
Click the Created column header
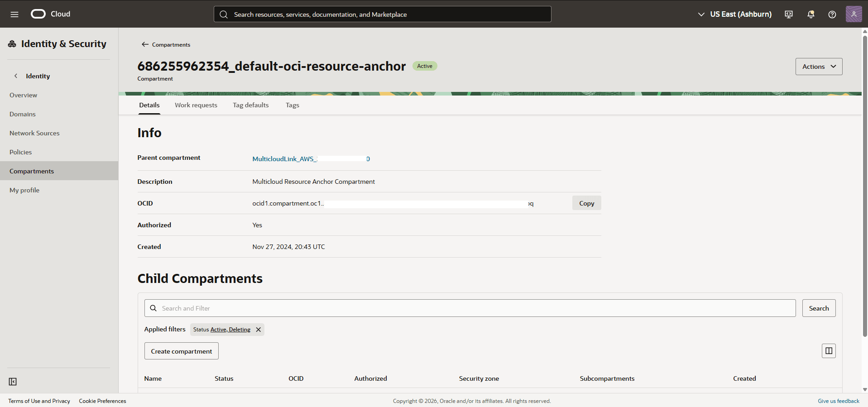click(745, 378)
